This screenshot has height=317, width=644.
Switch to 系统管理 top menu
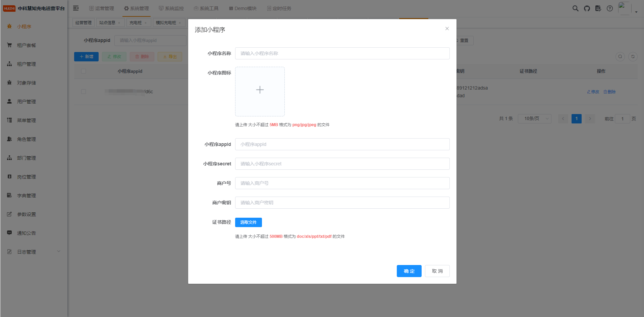point(137,8)
